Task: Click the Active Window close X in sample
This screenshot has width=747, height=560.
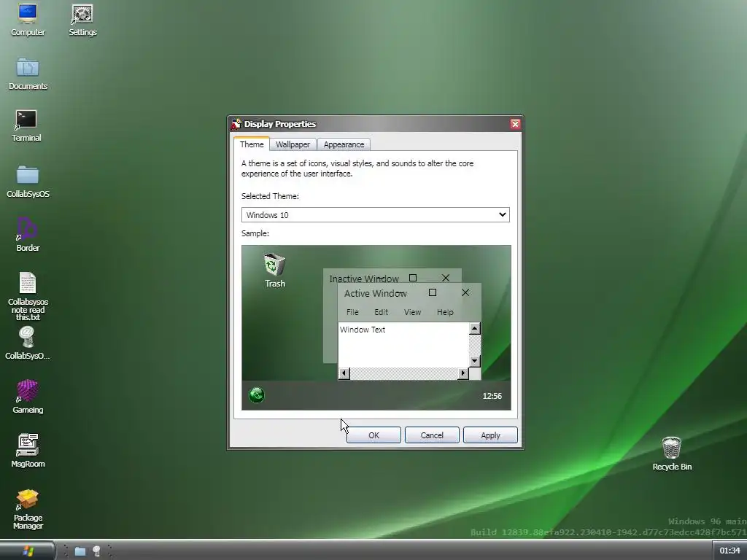Action: (465, 292)
